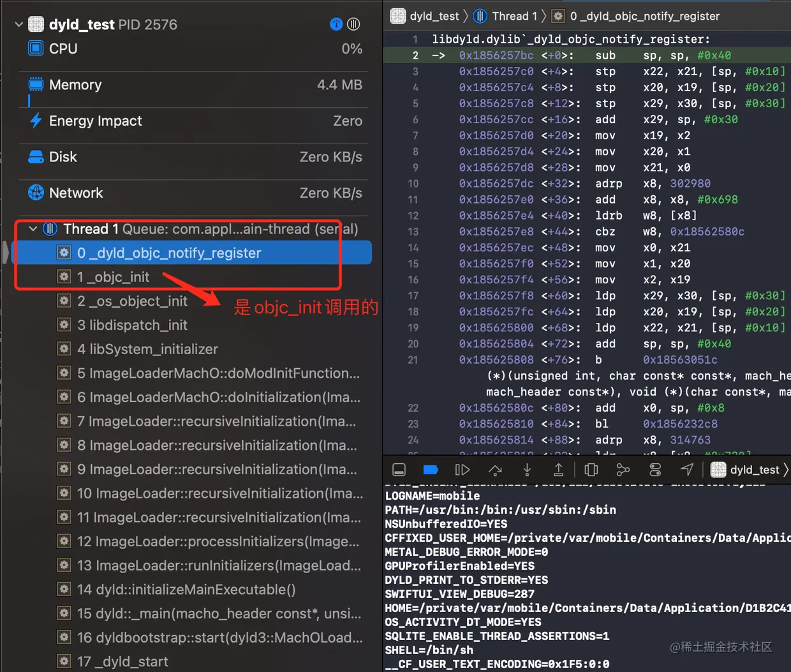Select frame 6 doInitialization

[191, 397]
